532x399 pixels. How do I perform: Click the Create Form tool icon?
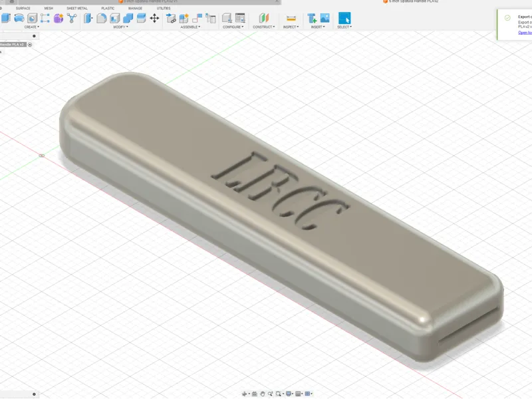pos(19,18)
